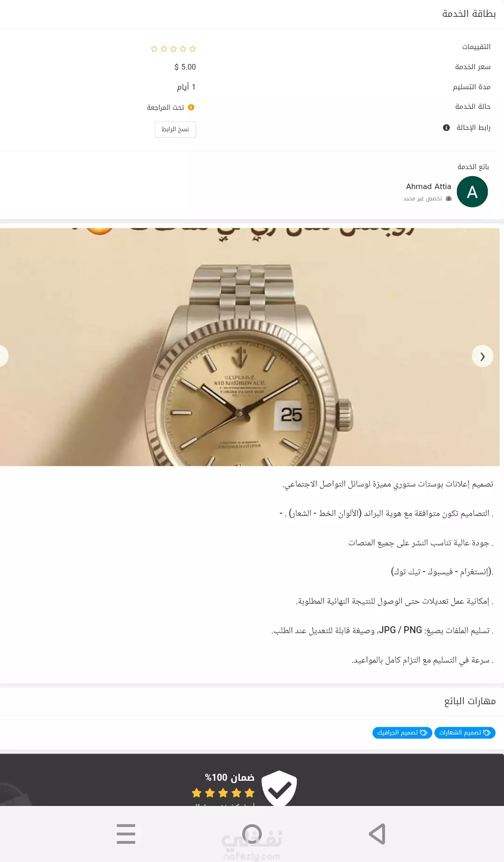The height and width of the screenshot is (862, 504).
Task: Click the seller avatar letter A
Action: pyautogui.click(x=472, y=192)
